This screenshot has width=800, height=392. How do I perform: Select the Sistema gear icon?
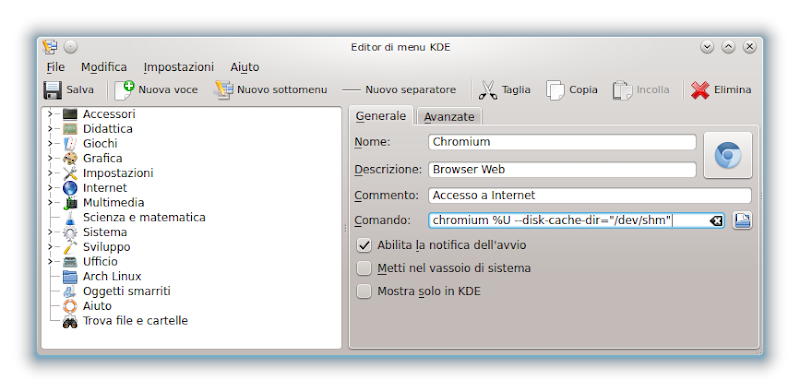click(70, 232)
